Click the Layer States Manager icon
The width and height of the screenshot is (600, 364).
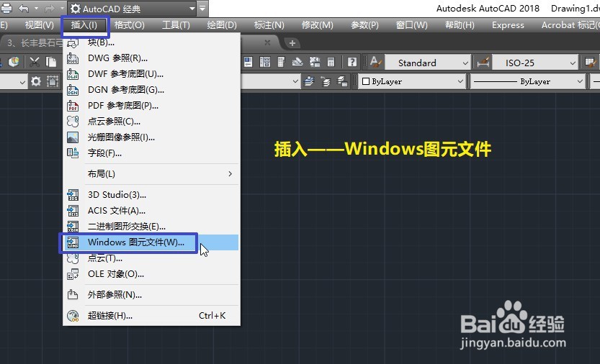(342, 81)
